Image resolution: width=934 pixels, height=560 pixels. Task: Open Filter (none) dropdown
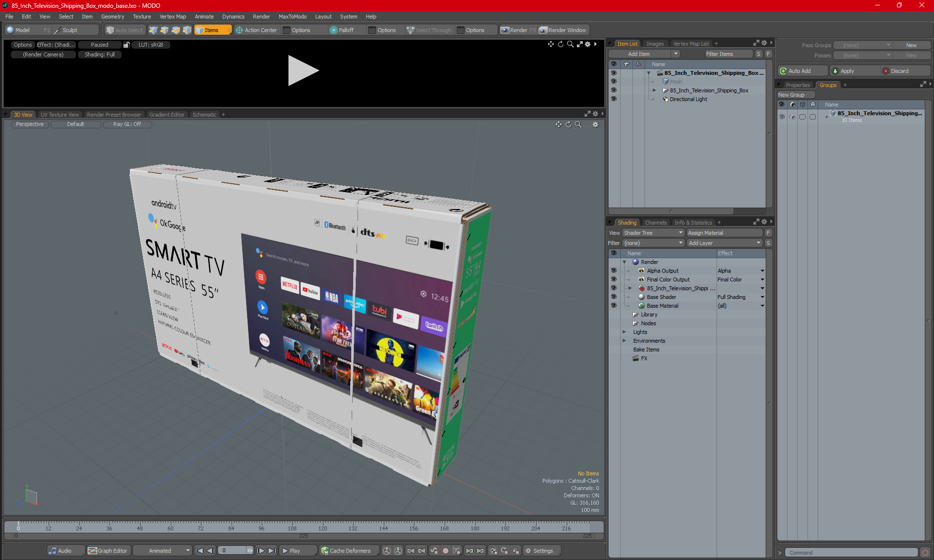click(653, 243)
